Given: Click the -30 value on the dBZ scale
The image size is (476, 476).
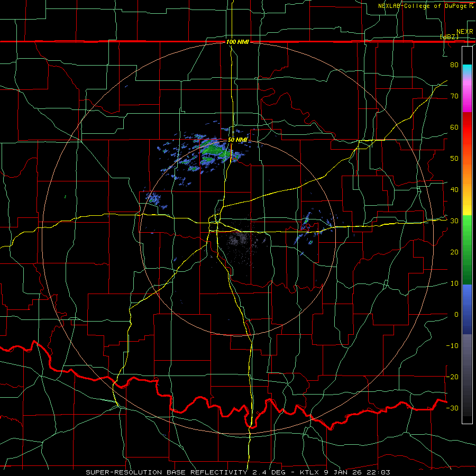Looking at the screenshot, I should tap(452, 408).
